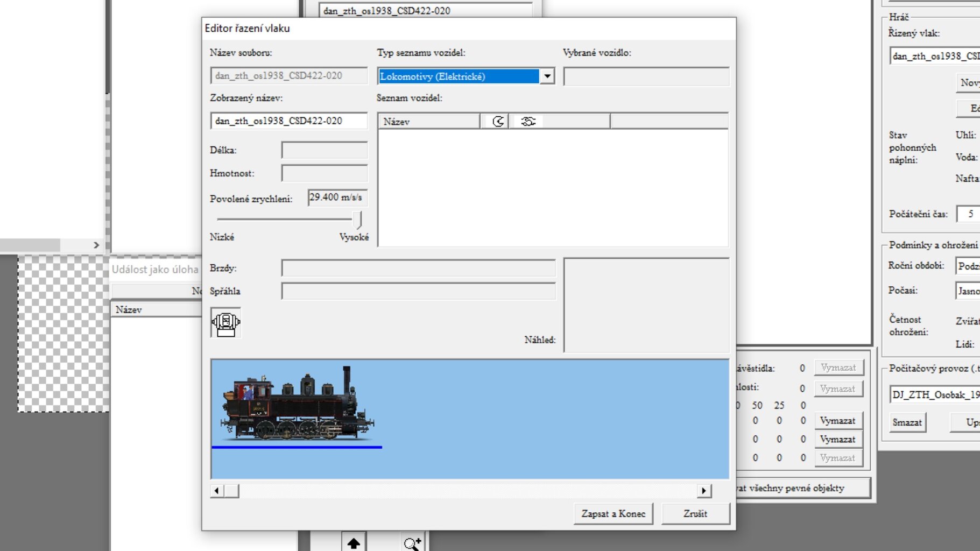Cancel with the Zrušit button
The image size is (980, 551).
695,513
